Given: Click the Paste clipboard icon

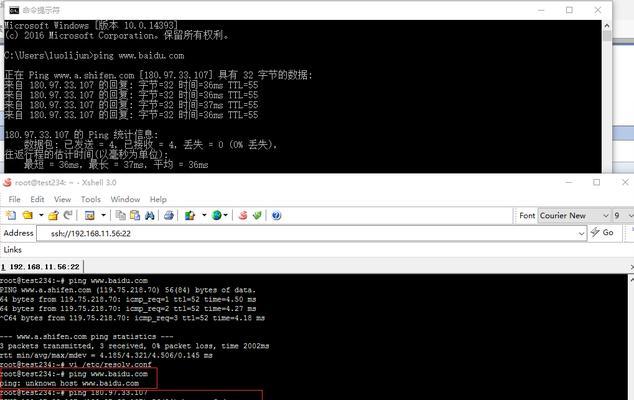Looking at the screenshot, I should 135,215.
